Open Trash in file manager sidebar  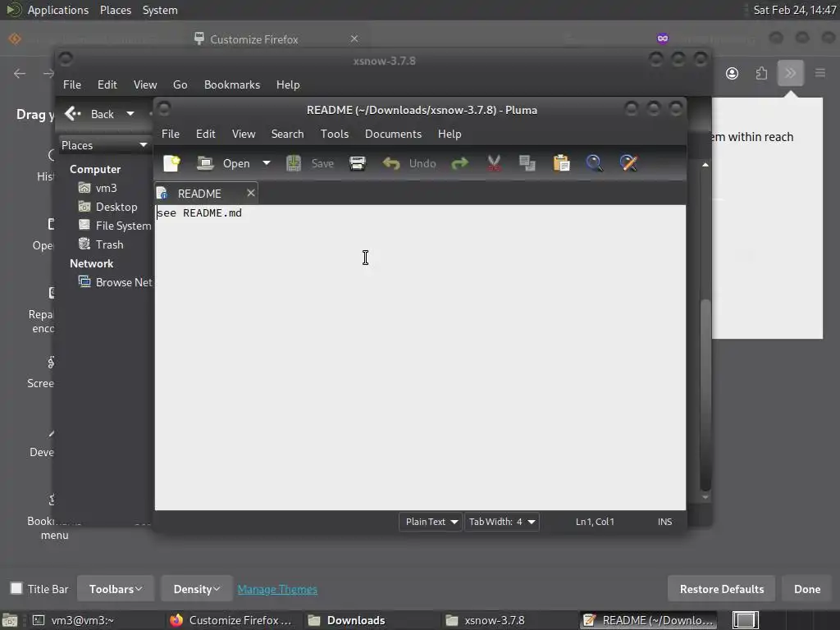click(101, 244)
